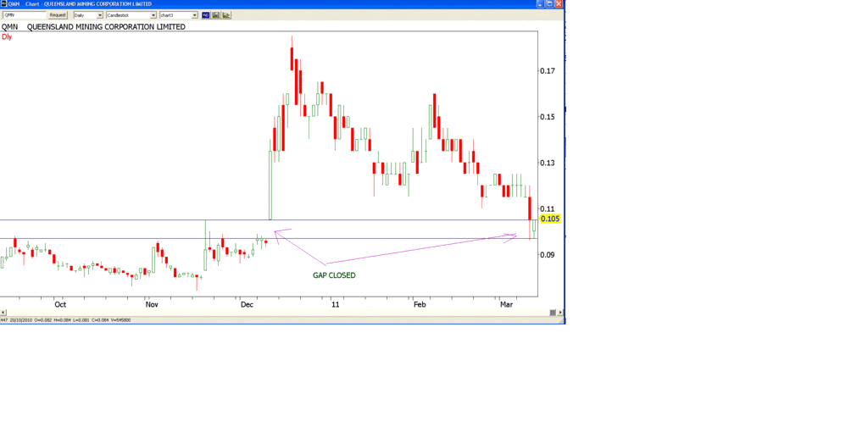Click the Oct date axis label
Screen dimensions: 868x427
tap(60, 304)
